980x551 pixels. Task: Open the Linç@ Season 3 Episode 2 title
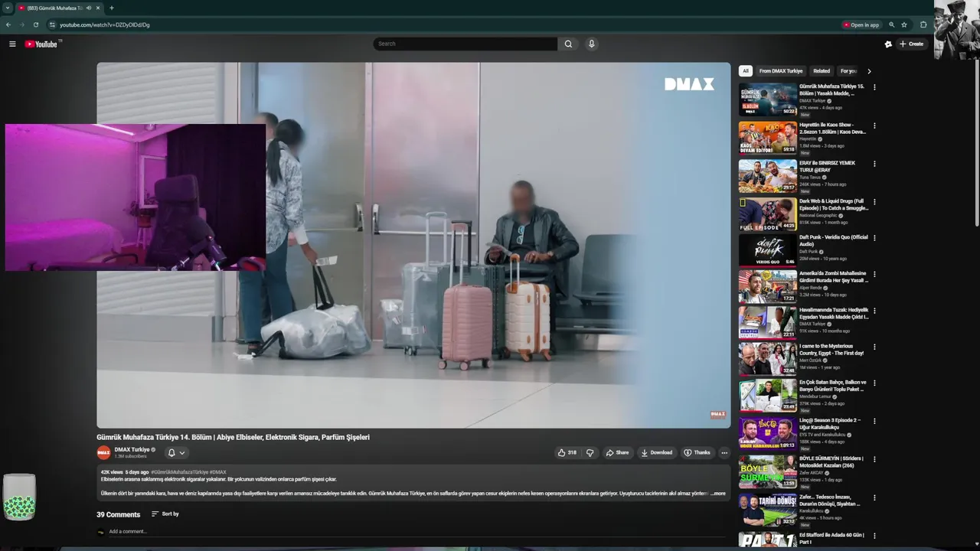point(830,423)
